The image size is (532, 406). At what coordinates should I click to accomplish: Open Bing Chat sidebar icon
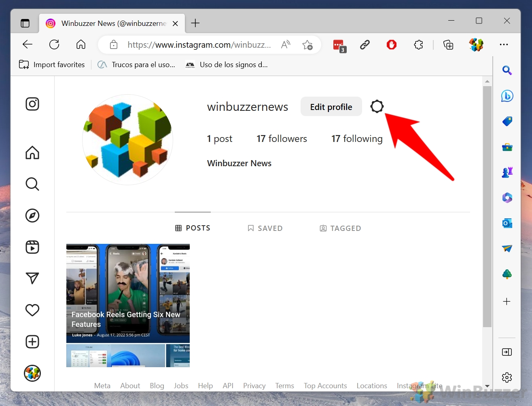(507, 96)
